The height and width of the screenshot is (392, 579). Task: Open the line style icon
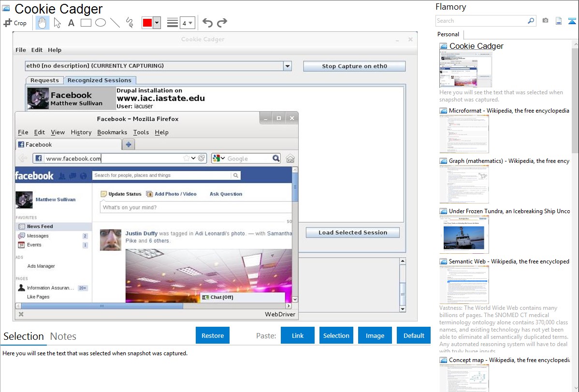[172, 23]
